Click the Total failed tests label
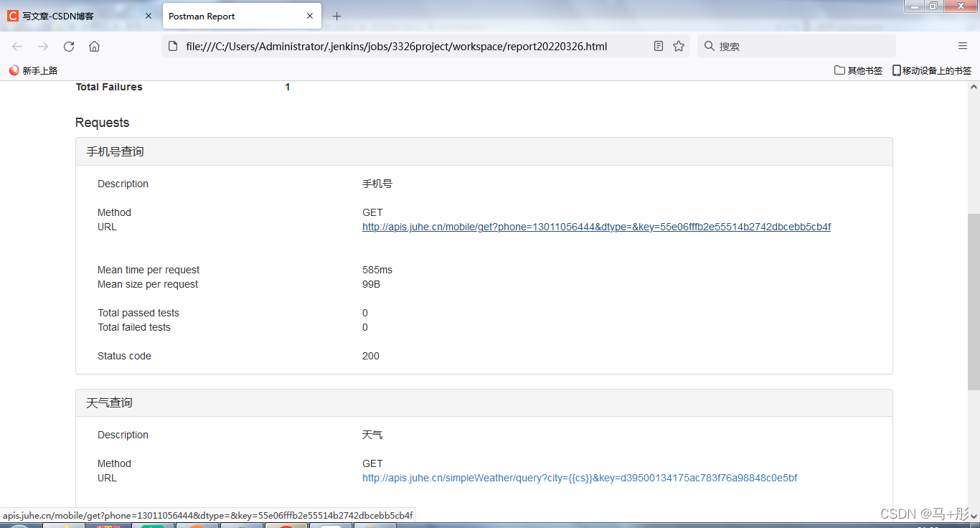 (x=134, y=327)
